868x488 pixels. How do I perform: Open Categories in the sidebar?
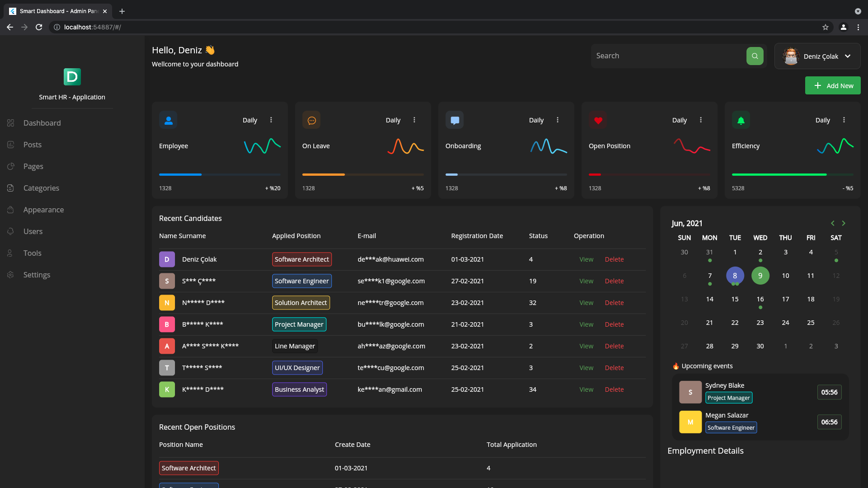pyautogui.click(x=41, y=188)
